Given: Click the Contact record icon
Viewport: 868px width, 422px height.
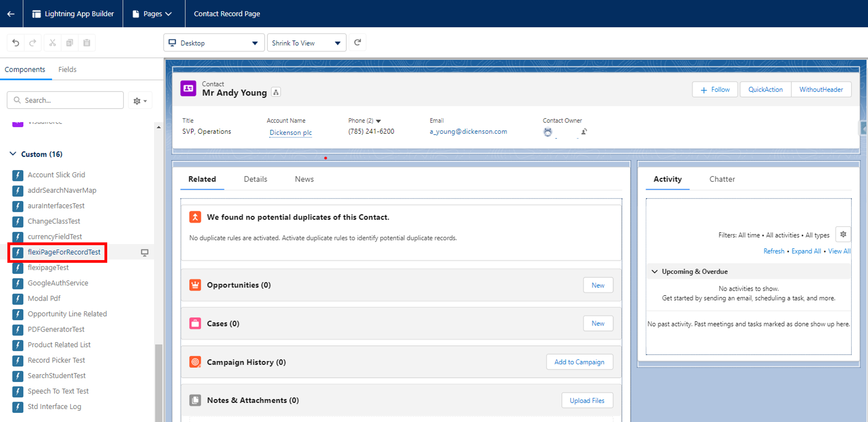Looking at the screenshot, I should point(188,89).
